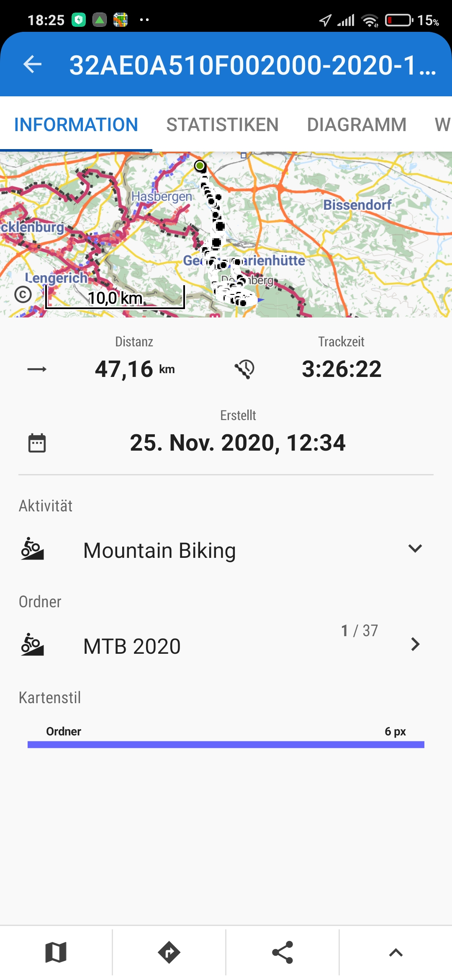Viewport: 452px width, 980px height.
Task: Tap the map copyright icon
Action: (23, 294)
